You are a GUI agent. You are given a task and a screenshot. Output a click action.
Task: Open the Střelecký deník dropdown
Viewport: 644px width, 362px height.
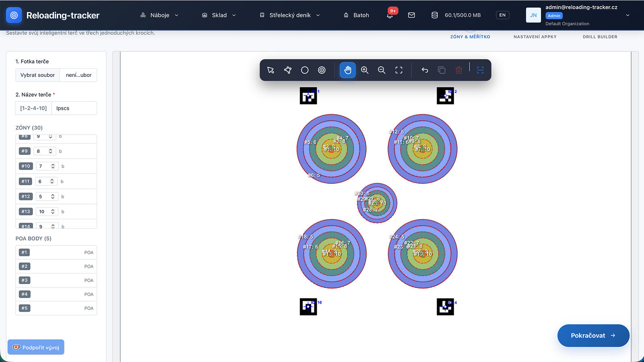290,15
